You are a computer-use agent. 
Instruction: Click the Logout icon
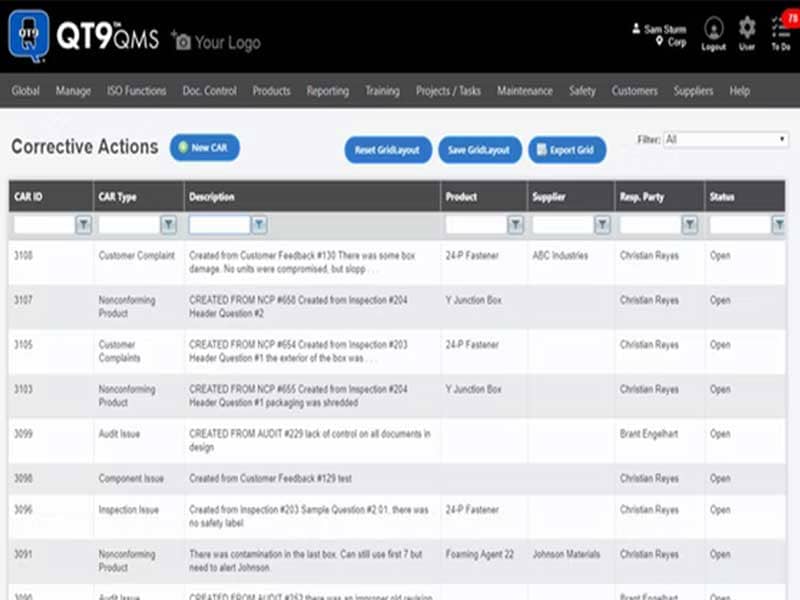[713, 34]
